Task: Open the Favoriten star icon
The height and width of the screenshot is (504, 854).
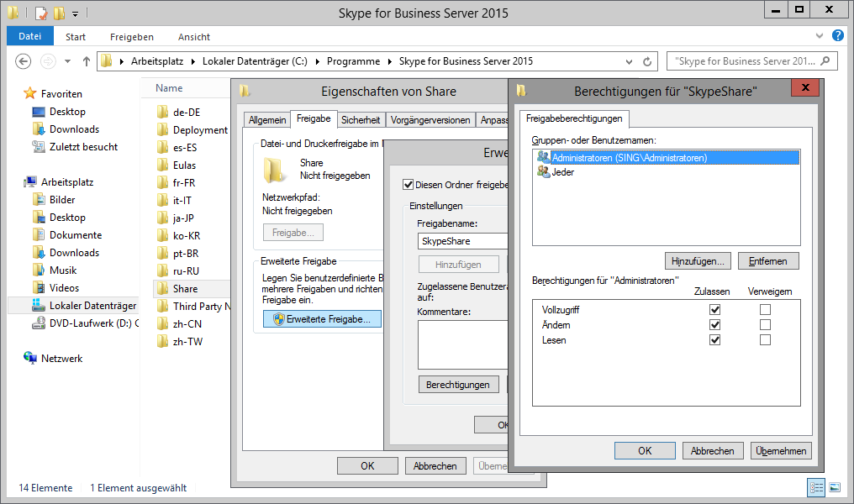Action: tap(30, 93)
